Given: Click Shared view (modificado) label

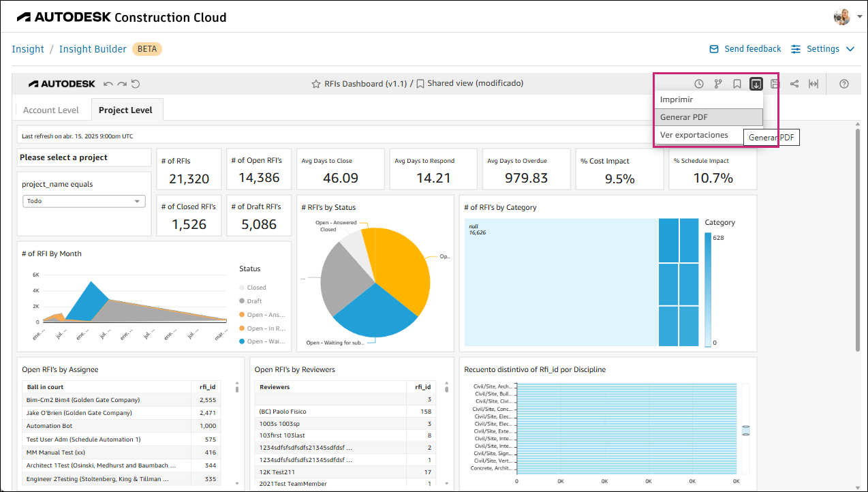Looking at the screenshot, I should tap(475, 83).
